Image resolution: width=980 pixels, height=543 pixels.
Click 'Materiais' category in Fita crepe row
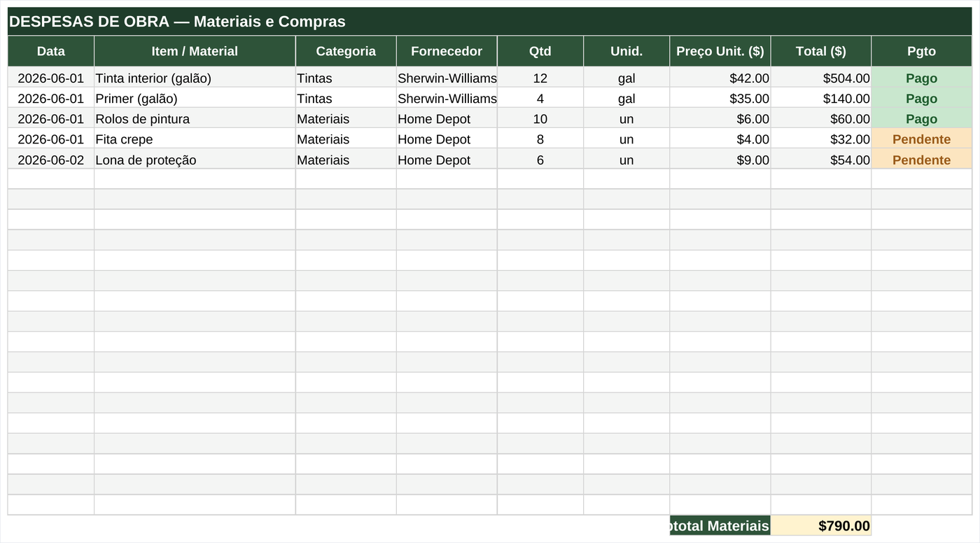coord(346,139)
